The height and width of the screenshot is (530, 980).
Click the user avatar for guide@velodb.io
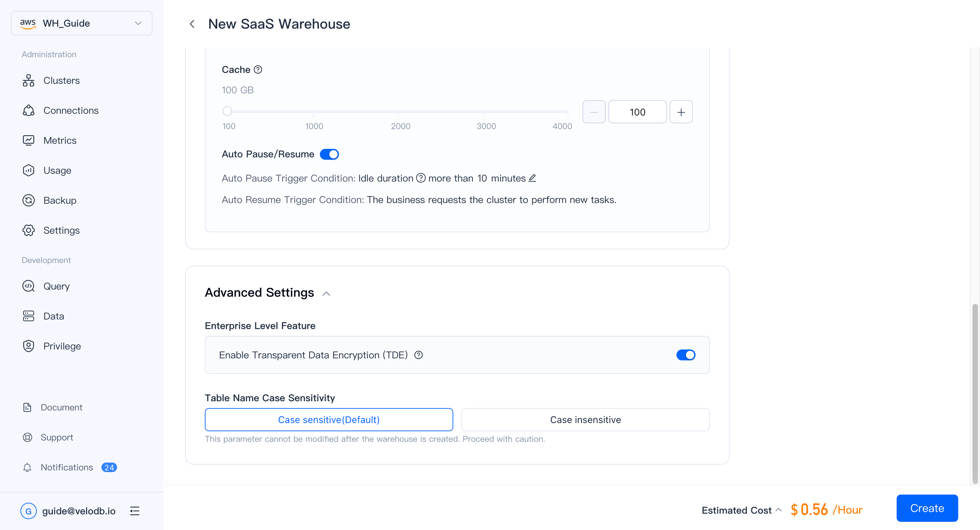point(29,511)
